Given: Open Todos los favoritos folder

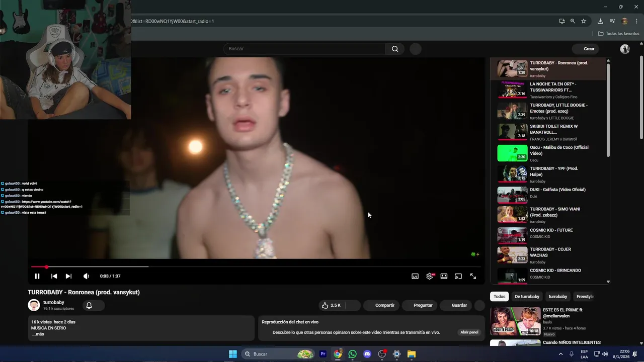Looking at the screenshot, I should point(619,34).
